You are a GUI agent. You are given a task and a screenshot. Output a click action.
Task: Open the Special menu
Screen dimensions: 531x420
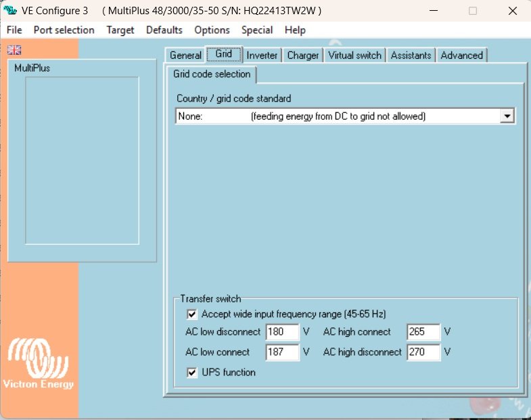257,30
